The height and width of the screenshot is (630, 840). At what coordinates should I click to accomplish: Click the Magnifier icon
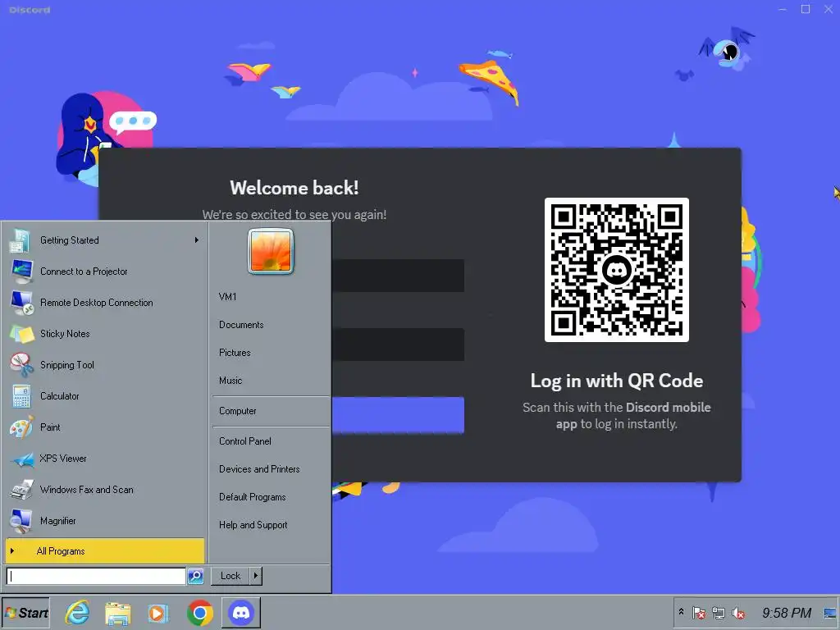tap(21, 521)
